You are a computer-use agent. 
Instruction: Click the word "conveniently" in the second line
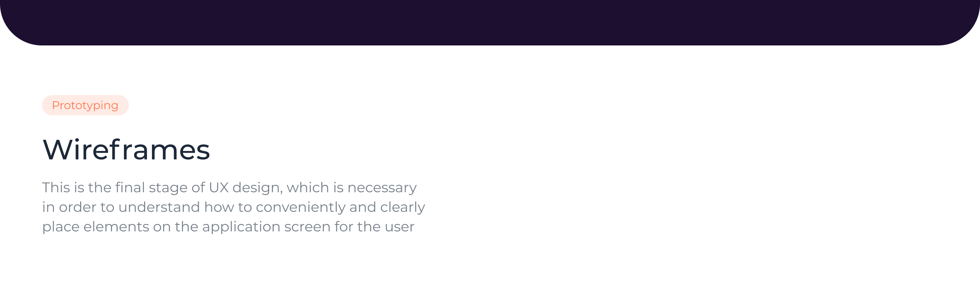300,207
